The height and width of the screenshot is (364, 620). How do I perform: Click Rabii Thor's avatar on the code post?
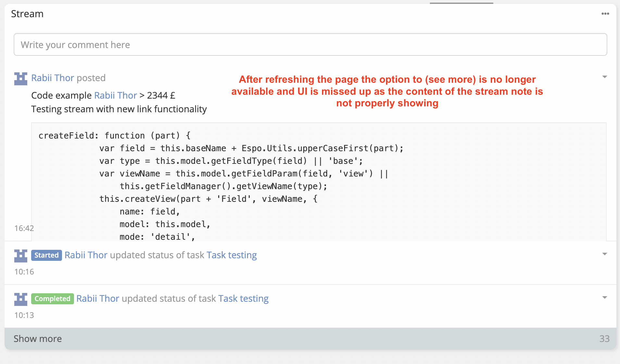coord(20,79)
